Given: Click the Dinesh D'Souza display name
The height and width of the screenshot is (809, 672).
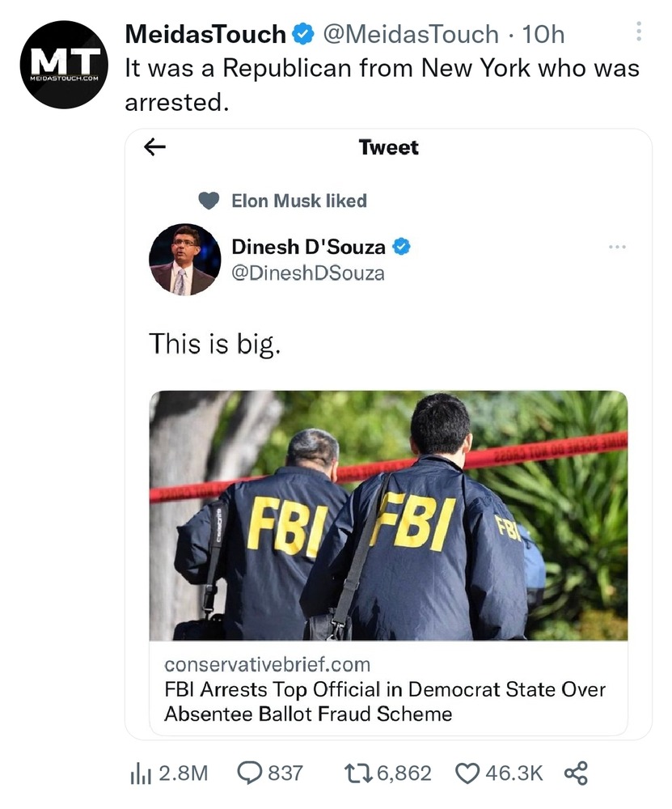Looking at the screenshot, I should tap(308, 246).
